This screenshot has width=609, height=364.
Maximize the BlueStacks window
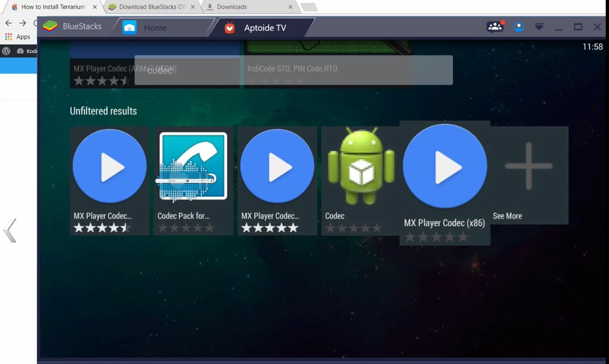point(578,27)
